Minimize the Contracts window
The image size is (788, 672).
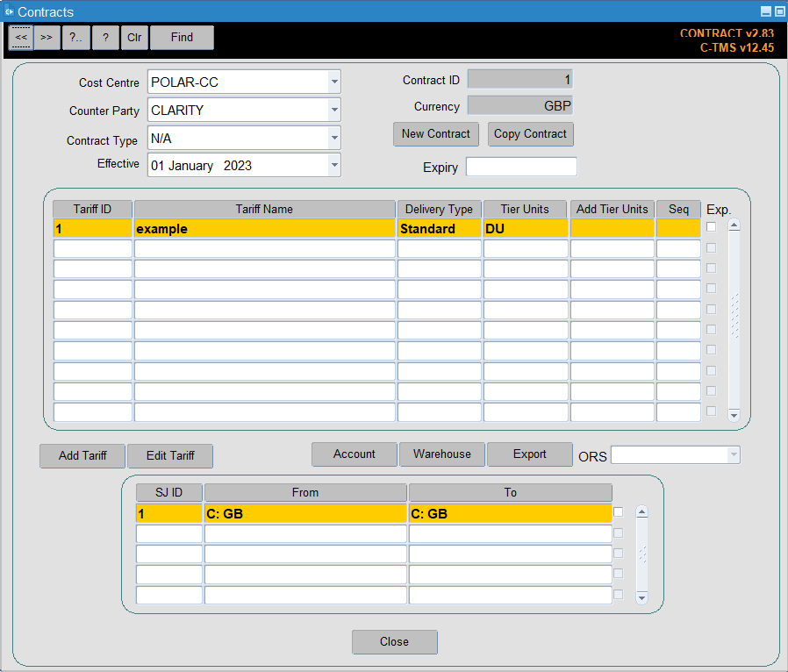point(766,11)
